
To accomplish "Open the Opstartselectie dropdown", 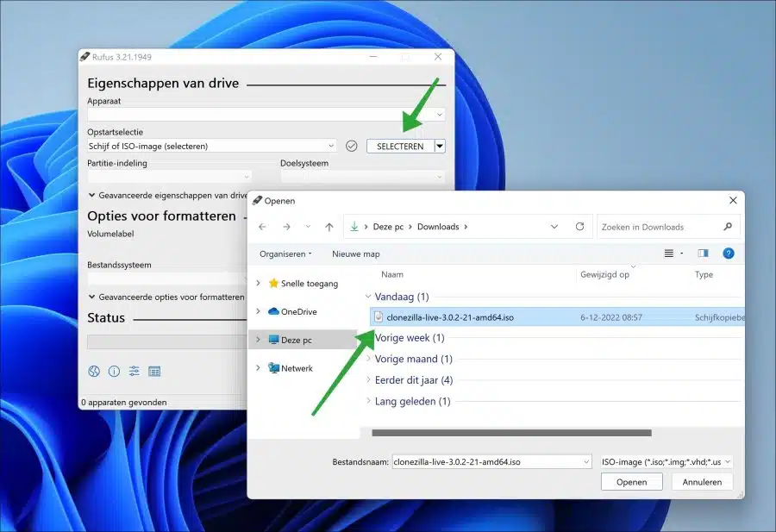I will (x=331, y=146).
